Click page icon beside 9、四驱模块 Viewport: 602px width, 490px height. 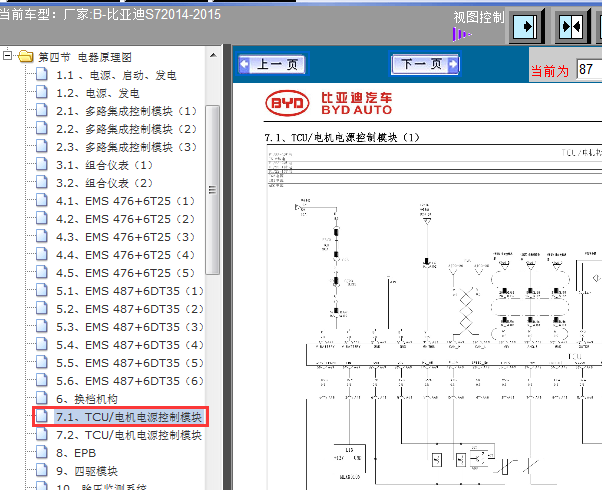point(41,470)
